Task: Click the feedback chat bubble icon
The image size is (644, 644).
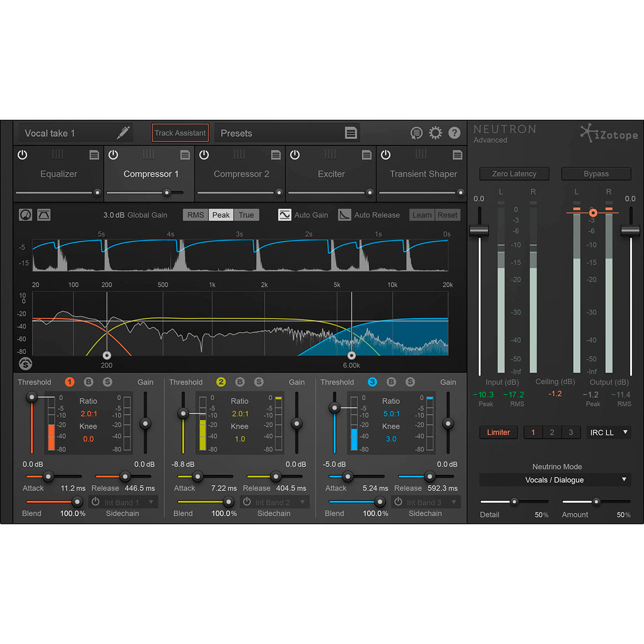Action: [417, 133]
